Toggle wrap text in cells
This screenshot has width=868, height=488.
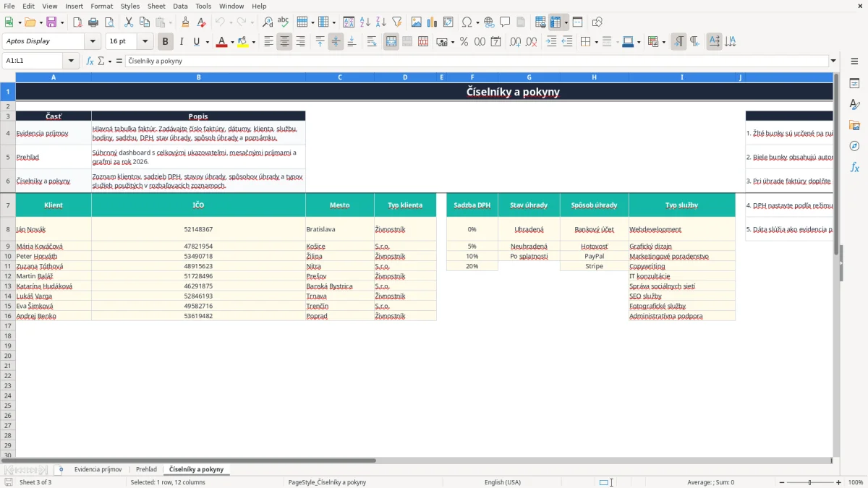(372, 42)
